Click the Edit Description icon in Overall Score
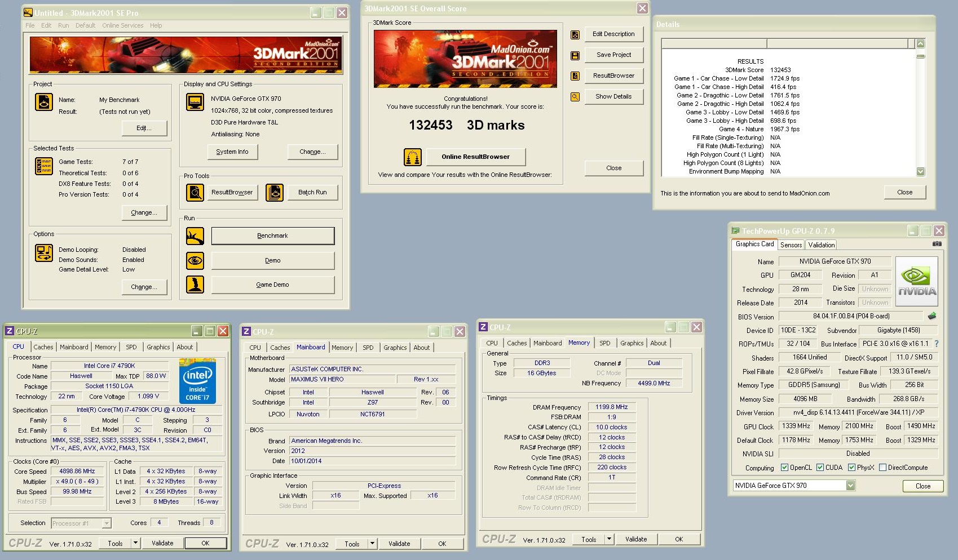 575,35
